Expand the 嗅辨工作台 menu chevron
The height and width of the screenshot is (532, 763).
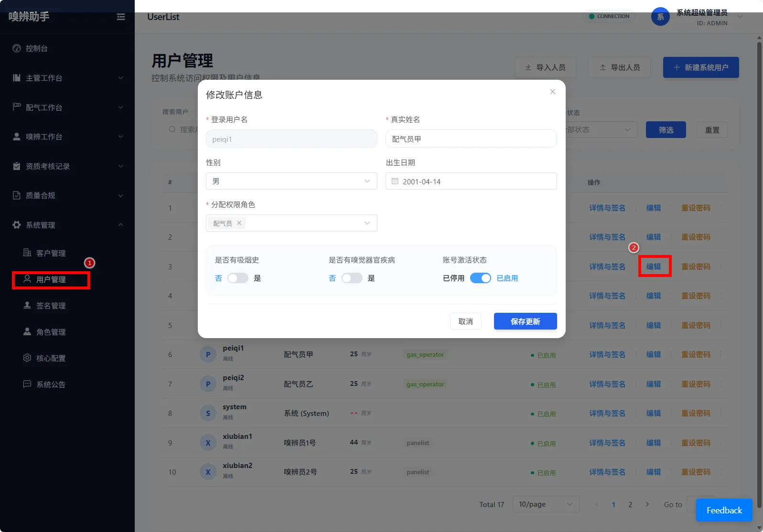pos(120,137)
